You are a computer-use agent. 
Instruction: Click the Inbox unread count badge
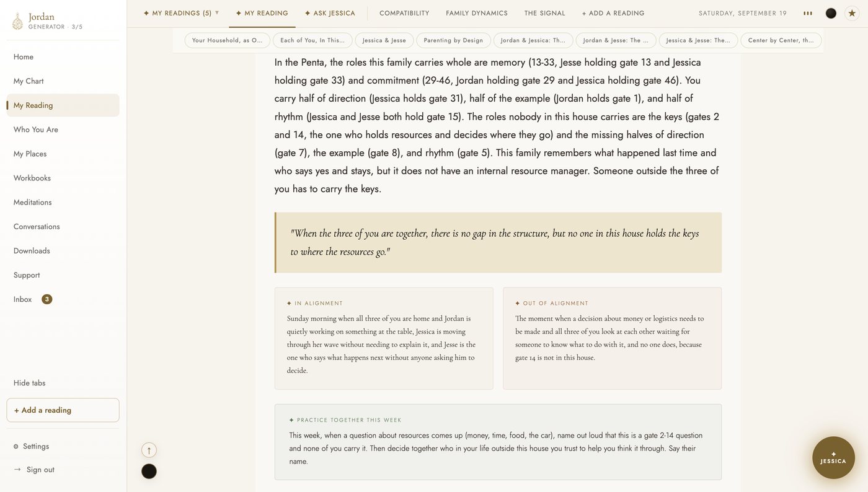tap(46, 299)
